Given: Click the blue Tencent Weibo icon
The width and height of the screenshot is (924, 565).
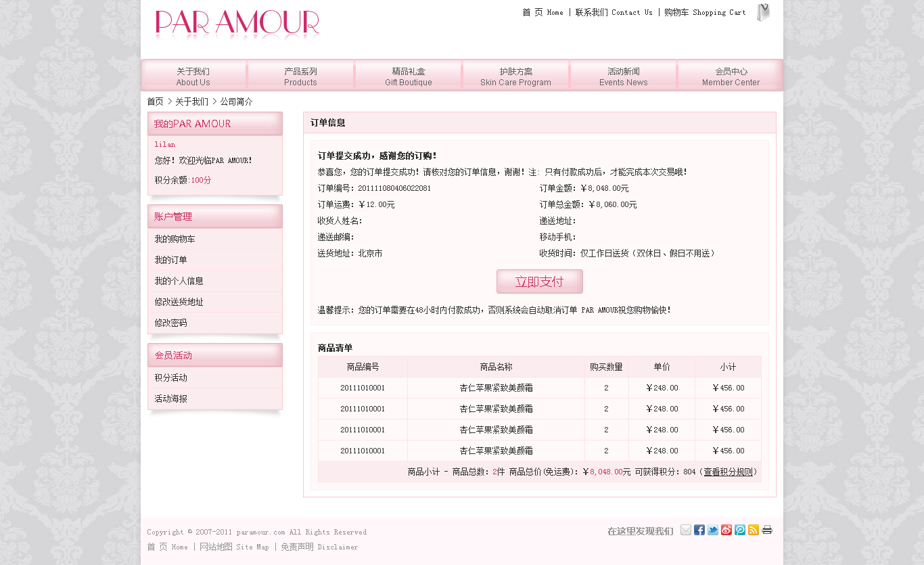Looking at the screenshot, I should click(x=740, y=530).
